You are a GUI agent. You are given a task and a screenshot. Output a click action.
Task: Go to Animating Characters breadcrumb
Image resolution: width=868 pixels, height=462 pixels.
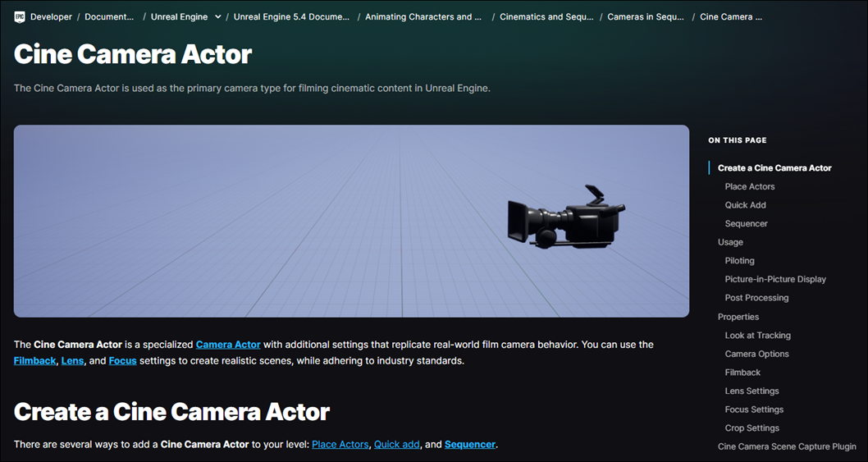click(423, 16)
